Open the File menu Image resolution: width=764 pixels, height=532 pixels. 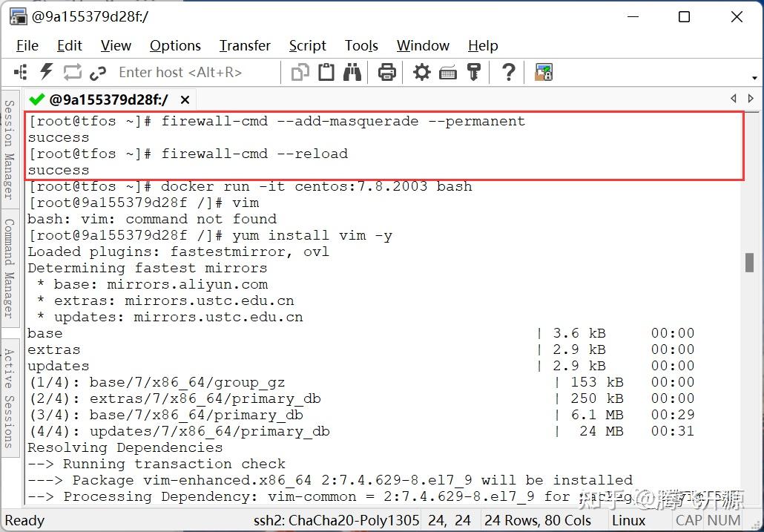click(27, 46)
